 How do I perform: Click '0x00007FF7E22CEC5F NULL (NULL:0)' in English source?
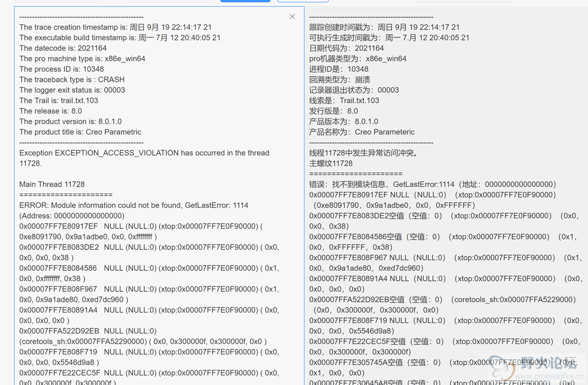[88, 373]
